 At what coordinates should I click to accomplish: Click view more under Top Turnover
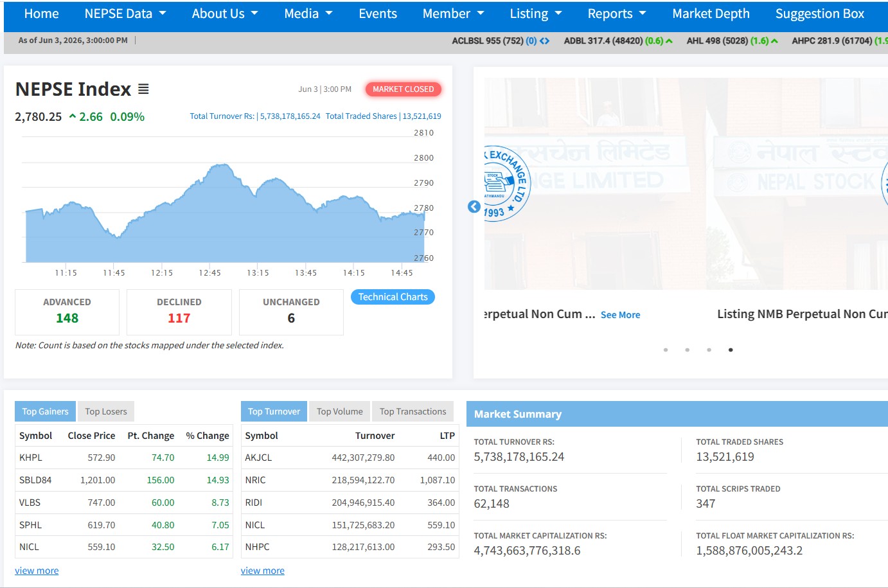point(263,571)
